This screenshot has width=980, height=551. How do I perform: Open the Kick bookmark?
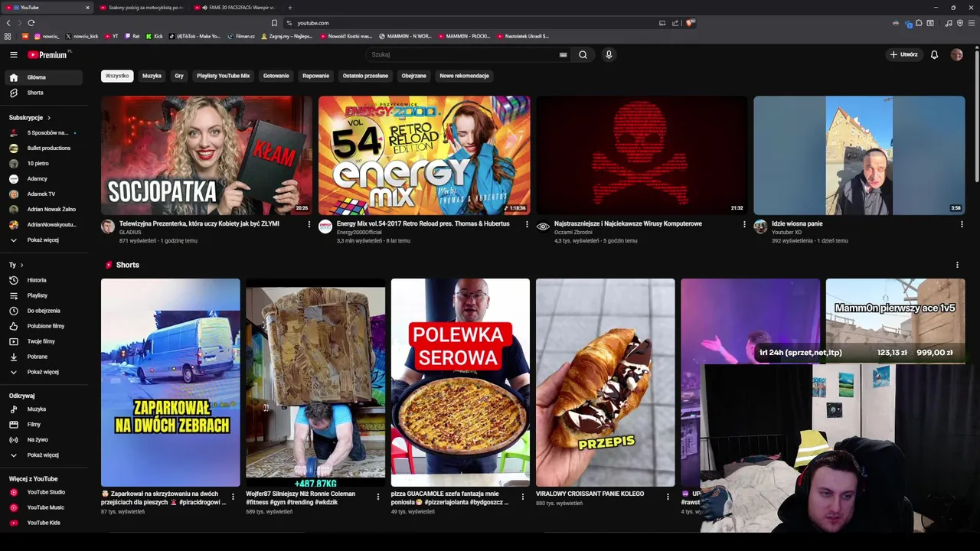(x=155, y=36)
